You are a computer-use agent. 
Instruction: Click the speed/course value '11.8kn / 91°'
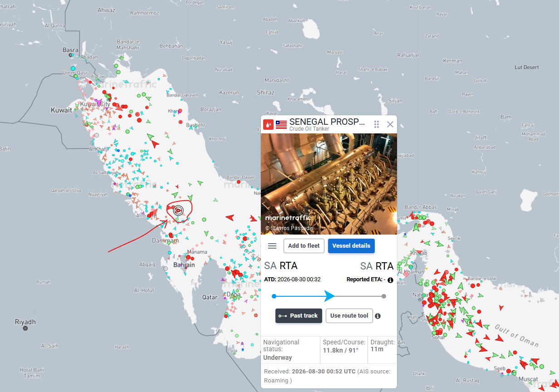point(341,350)
